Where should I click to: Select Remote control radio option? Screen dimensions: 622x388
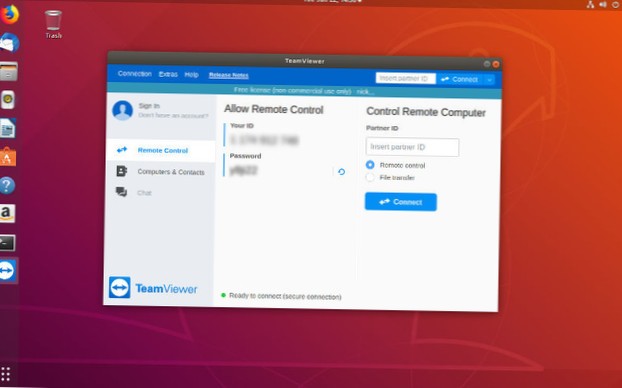click(370, 165)
